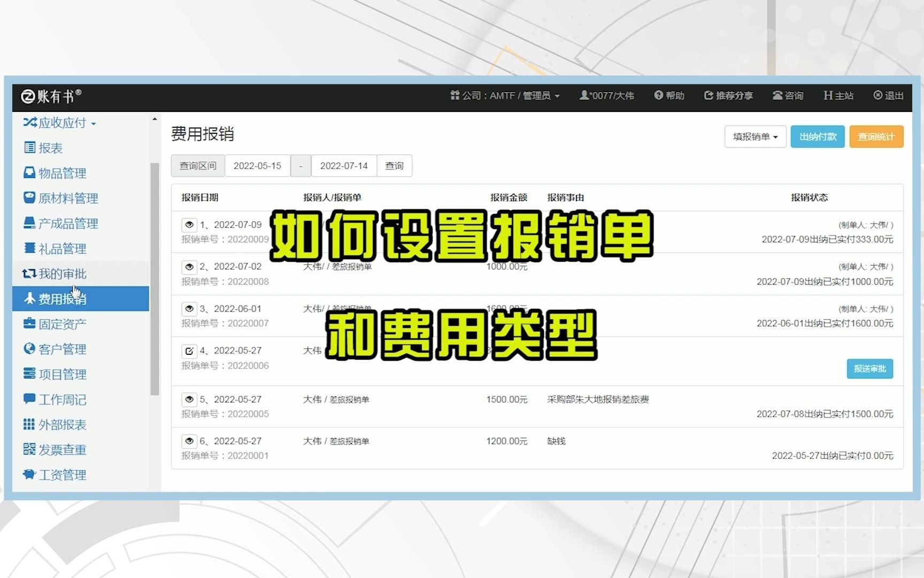Viewport: 924px width, 578px height.
Task: Open 发票查重 in the sidebar
Action: click(x=55, y=450)
